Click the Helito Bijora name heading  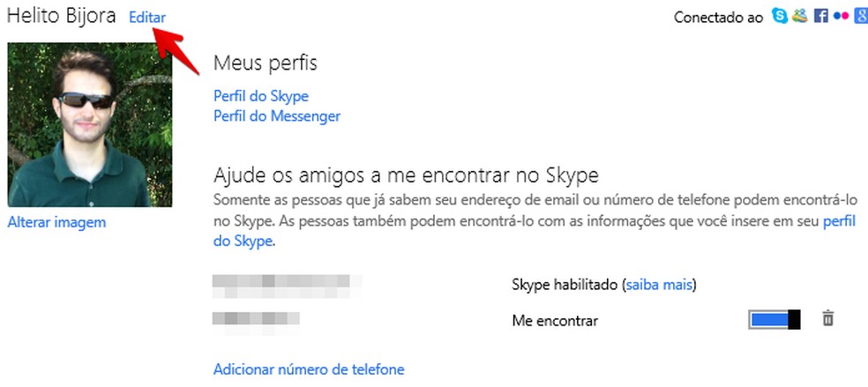pos(61,16)
